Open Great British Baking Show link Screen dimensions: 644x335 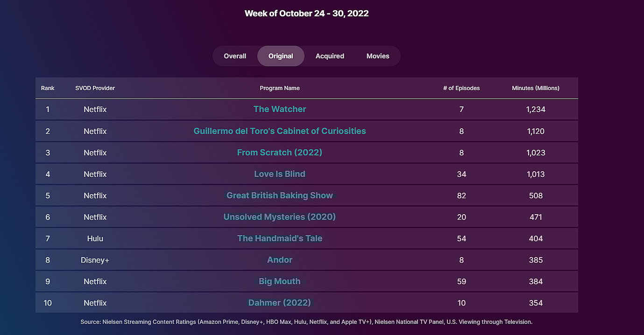coord(280,195)
